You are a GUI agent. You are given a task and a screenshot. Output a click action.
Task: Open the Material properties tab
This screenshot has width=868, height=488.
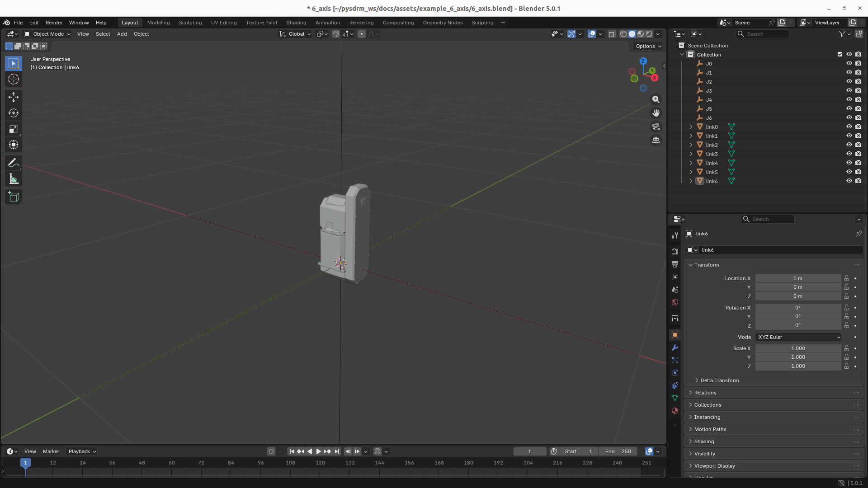click(675, 411)
